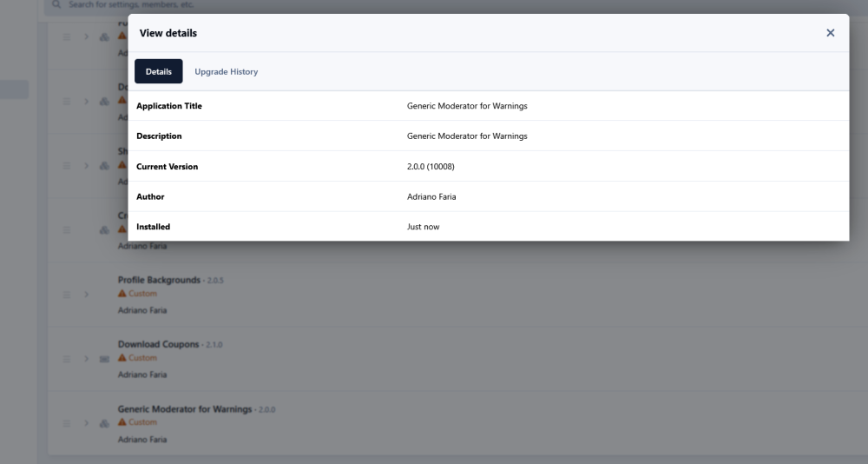Viewport: 868px width, 464px height.
Task: Close the View details dialog
Action: 830,33
